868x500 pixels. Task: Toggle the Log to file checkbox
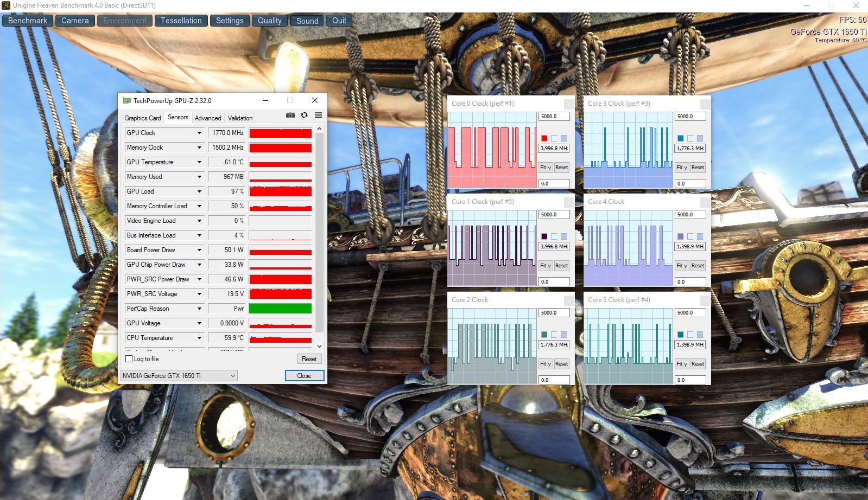pyautogui.click(x=129, y=359)
